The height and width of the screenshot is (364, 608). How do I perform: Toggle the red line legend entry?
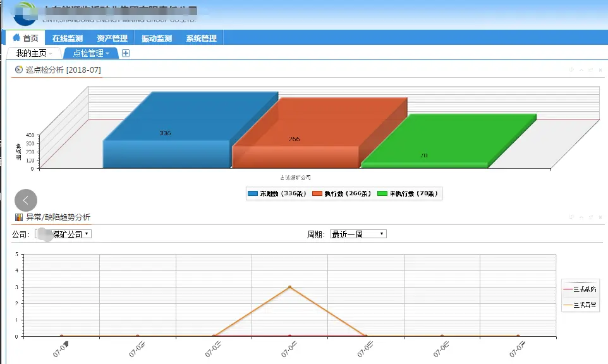[580, 289]
